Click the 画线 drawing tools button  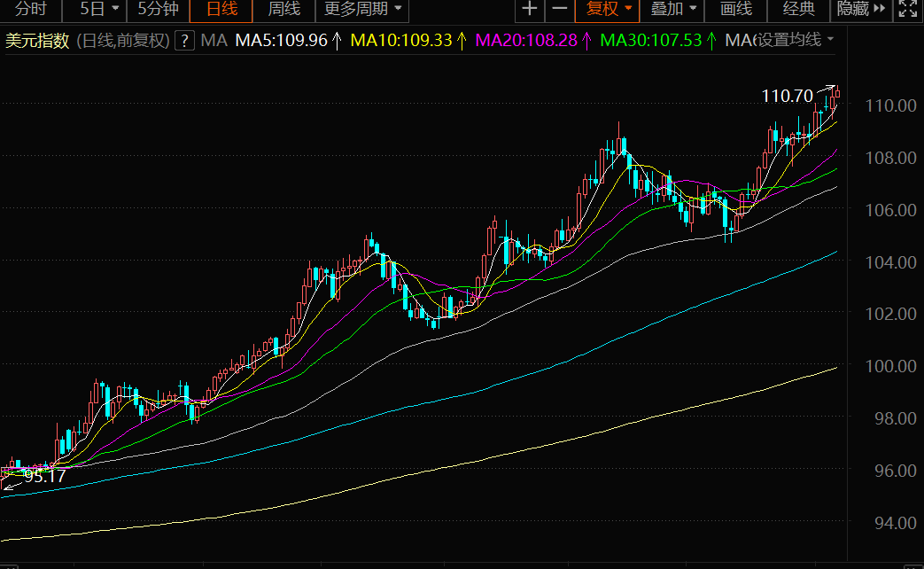point(736,10)
